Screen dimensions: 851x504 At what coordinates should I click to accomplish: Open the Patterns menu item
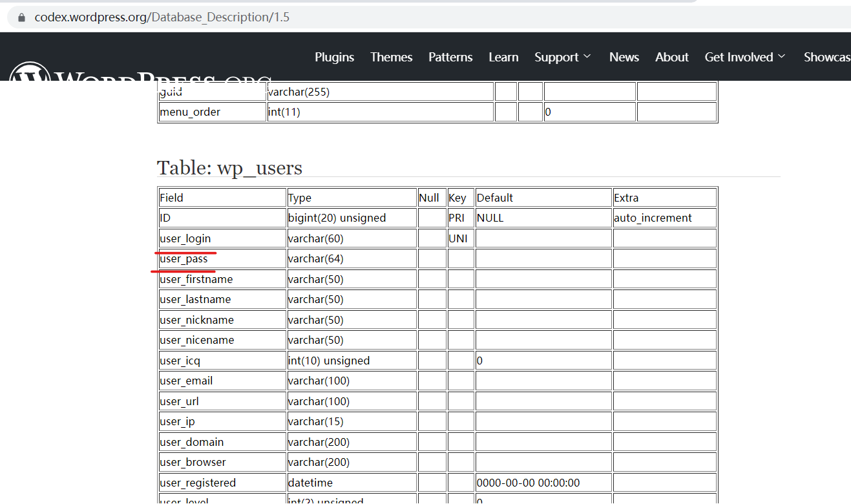pos(450,57)
